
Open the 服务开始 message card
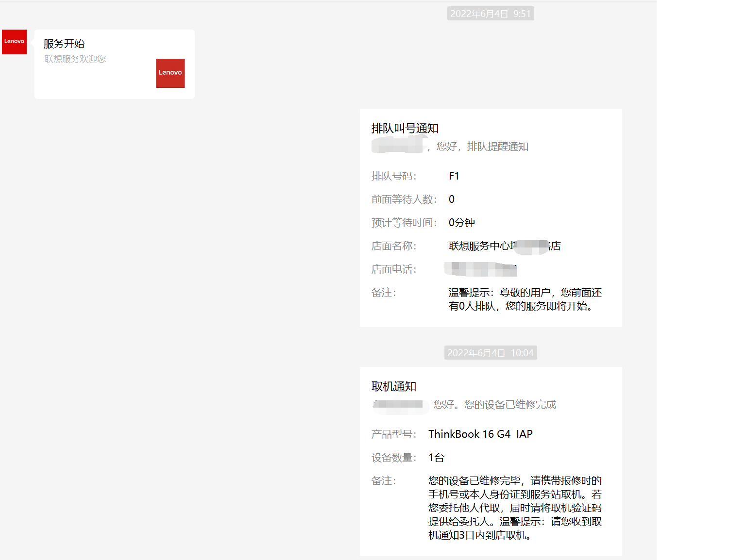pos(115,64)
